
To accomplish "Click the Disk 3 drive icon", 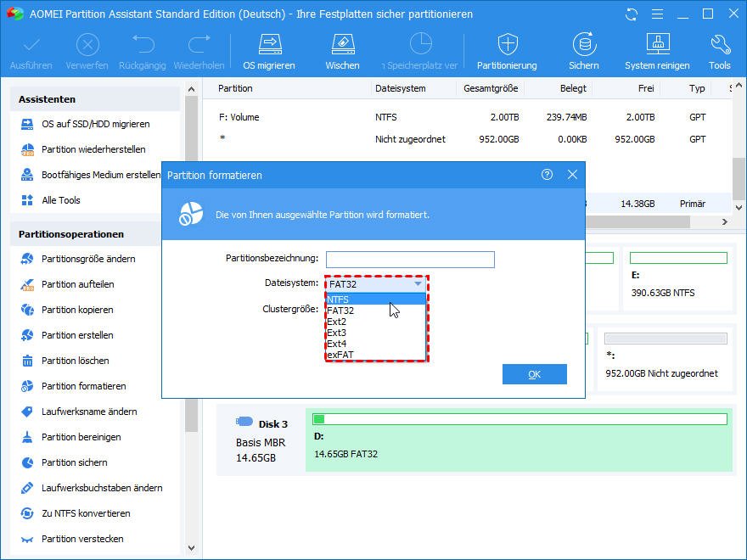I will (x=244, y=422).
